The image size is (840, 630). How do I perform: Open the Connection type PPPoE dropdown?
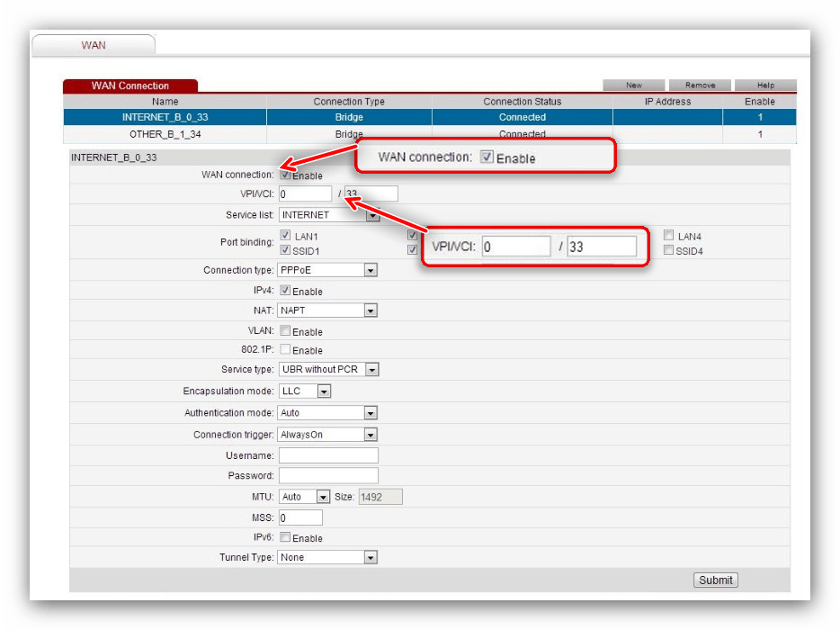327,270
